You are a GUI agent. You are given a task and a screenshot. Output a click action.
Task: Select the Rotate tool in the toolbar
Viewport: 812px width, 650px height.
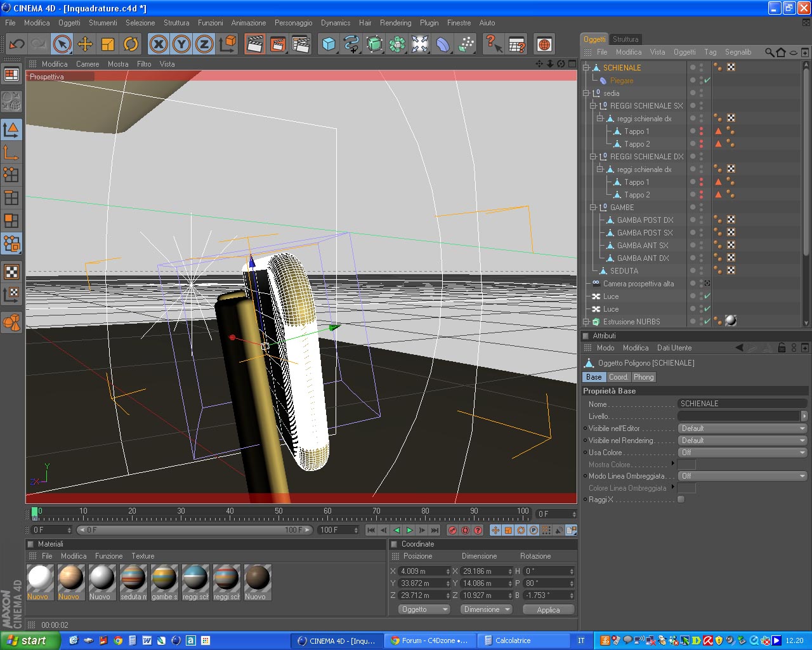click(x=131, y=44)
